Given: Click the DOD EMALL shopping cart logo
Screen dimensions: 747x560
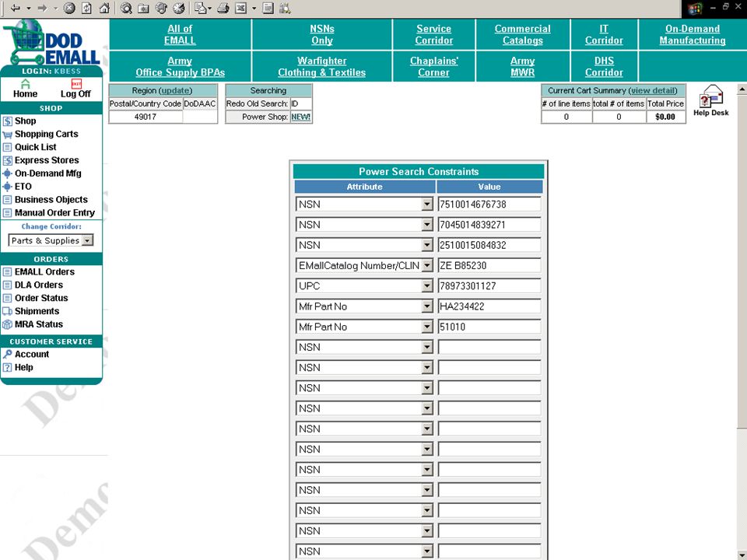Looking at the screenshot, I should pos(51,42).
